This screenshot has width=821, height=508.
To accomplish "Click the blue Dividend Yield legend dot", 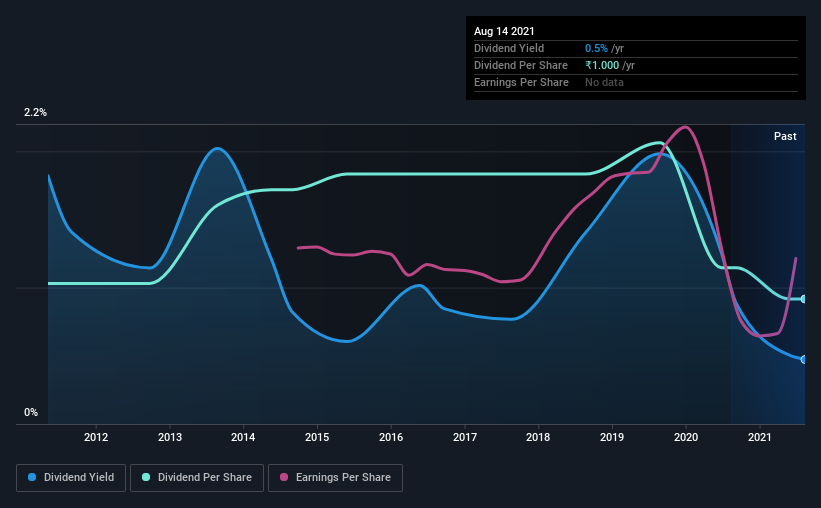I will coord(32,477).
